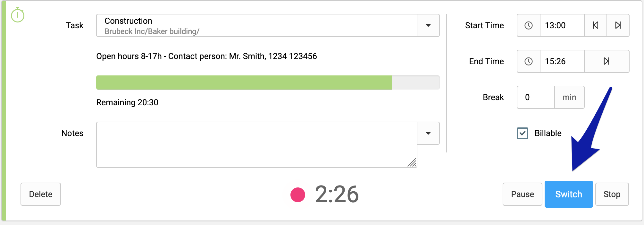Click the blue Switch button

569,194
